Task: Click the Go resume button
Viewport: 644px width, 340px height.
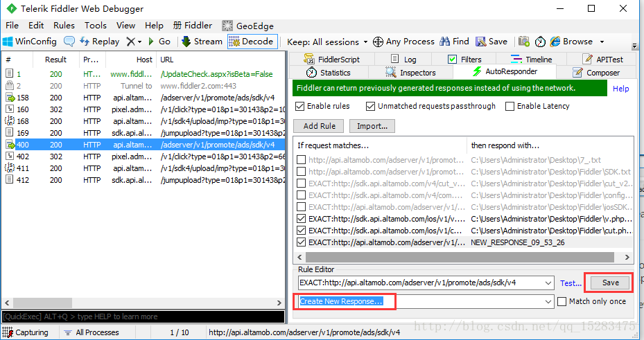Action: pyautogui.click(x=159, y=42)
